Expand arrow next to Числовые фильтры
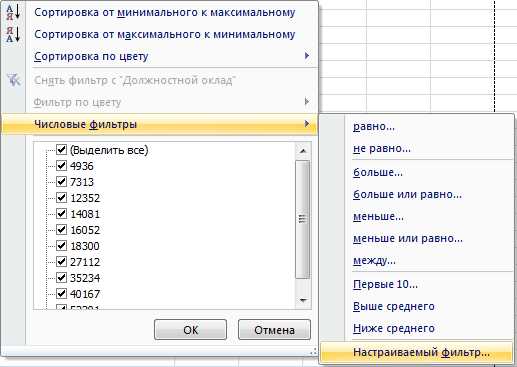The image size is (517, 367). [307, 124]
